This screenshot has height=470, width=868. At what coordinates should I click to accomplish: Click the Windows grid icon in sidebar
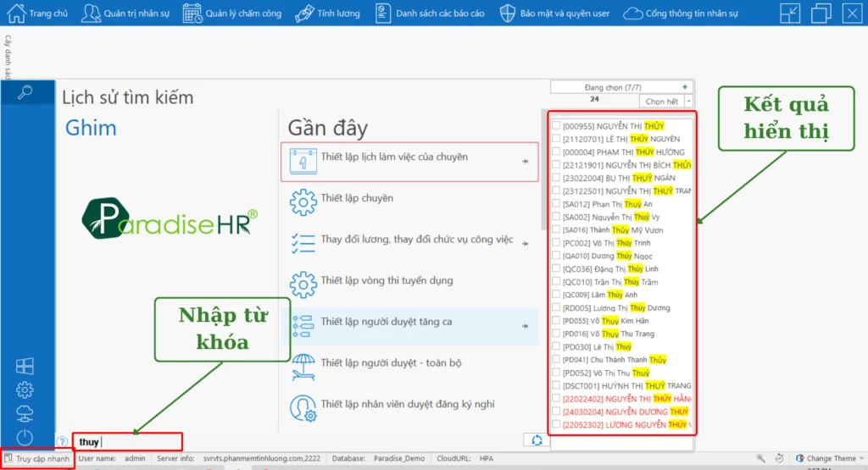[25, 366]
